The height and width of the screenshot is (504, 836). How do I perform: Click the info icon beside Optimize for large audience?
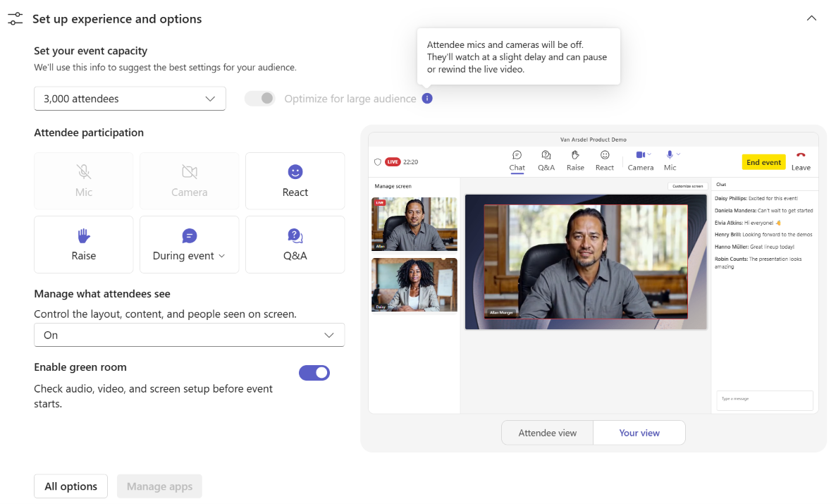coord(427,99)
